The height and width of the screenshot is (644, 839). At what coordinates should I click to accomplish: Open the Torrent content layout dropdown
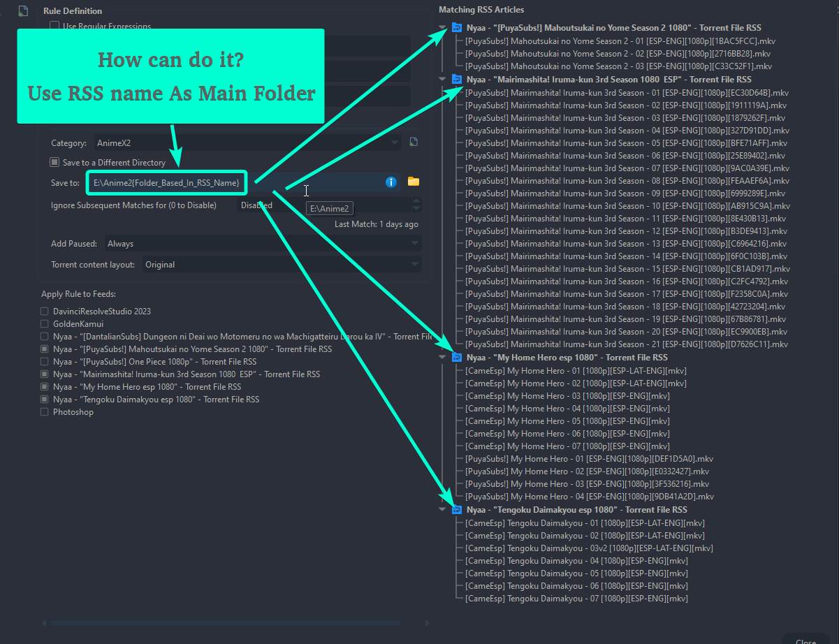pos(282,265)
